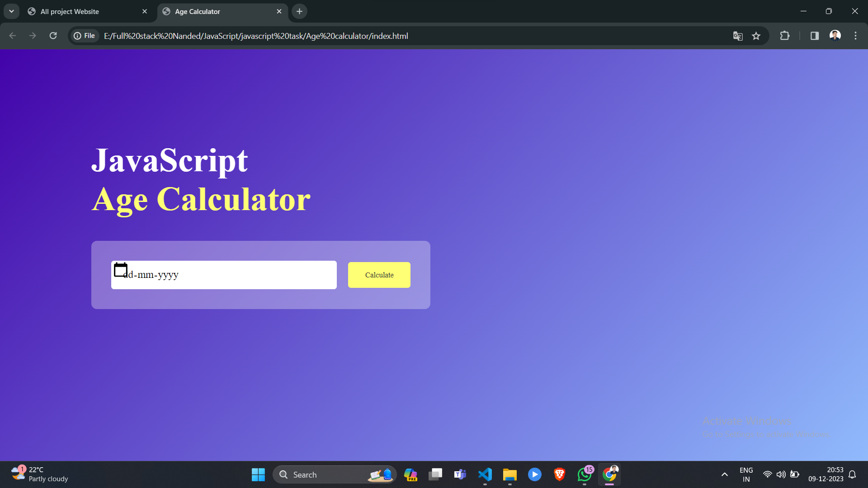Switch to All project Website tab
This screenshot has height=488, width=868.
point(70,12)
